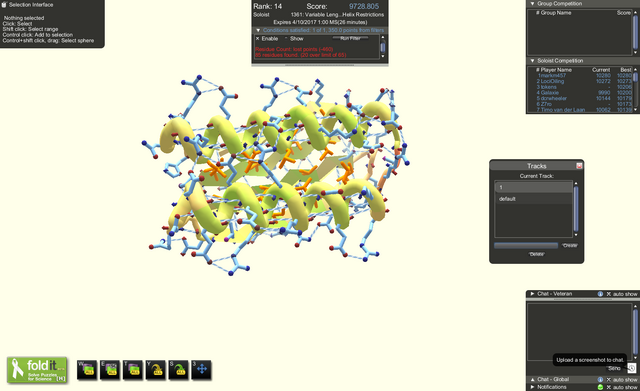Click the Create track button
This screenshot has width=640, height=391.
click(570, 245)
